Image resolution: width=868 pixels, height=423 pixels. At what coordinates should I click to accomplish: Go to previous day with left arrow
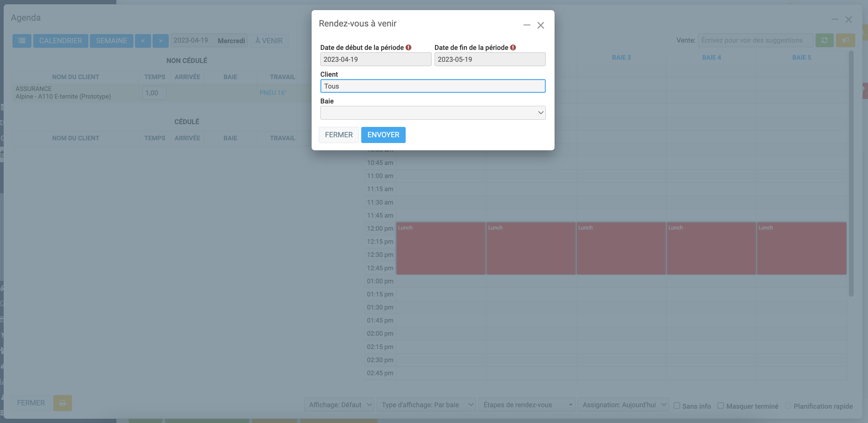click(143, 41)
